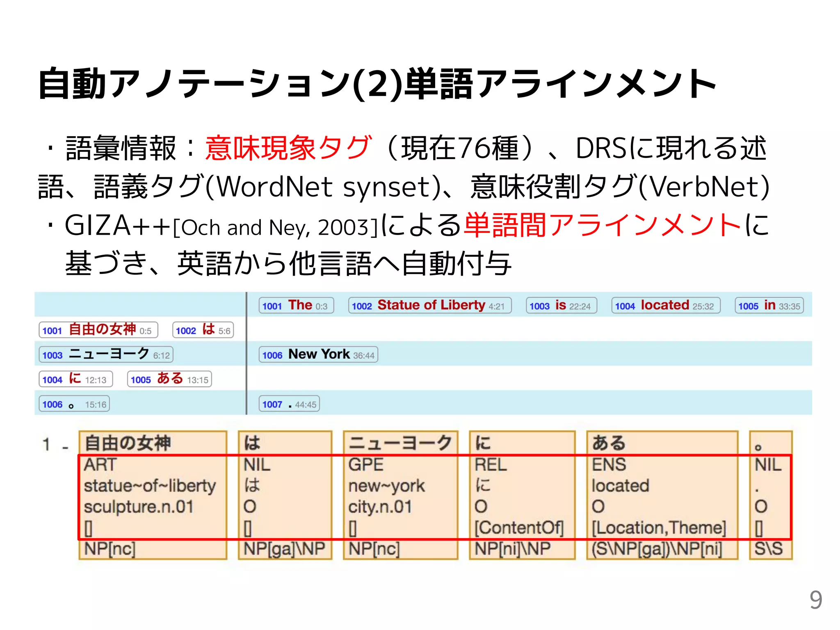840x630 pixels.
Task: Select the citation '[Och and Ney, 2003]'
Action: pos(275,227)
